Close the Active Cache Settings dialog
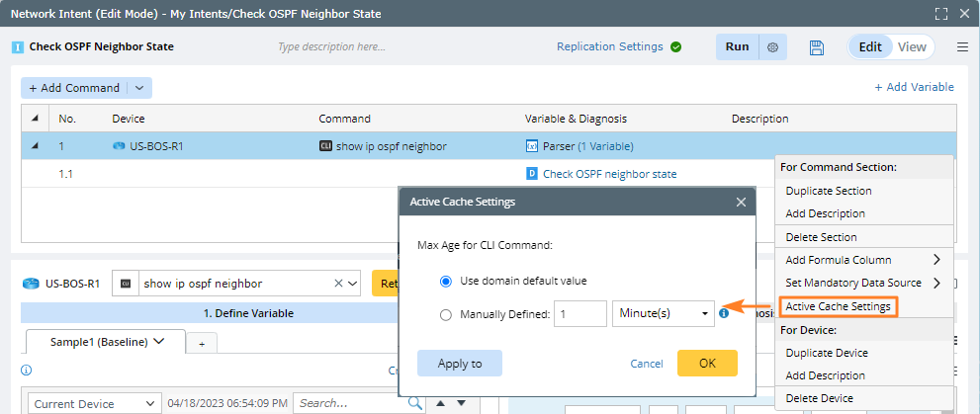Screen dimensions: 980x414 tap(741, 202)
